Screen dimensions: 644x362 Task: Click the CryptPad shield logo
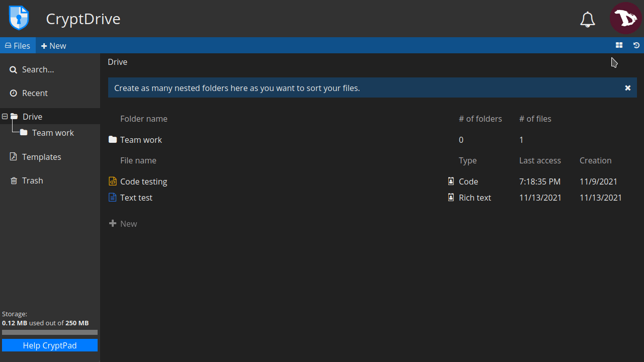coord(19,18)
